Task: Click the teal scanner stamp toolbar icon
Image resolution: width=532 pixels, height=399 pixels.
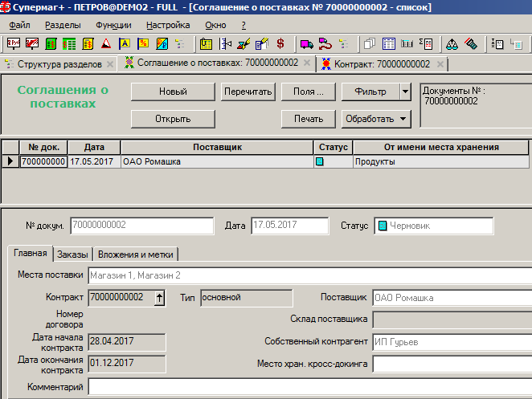Action: [x=471, y=44]
